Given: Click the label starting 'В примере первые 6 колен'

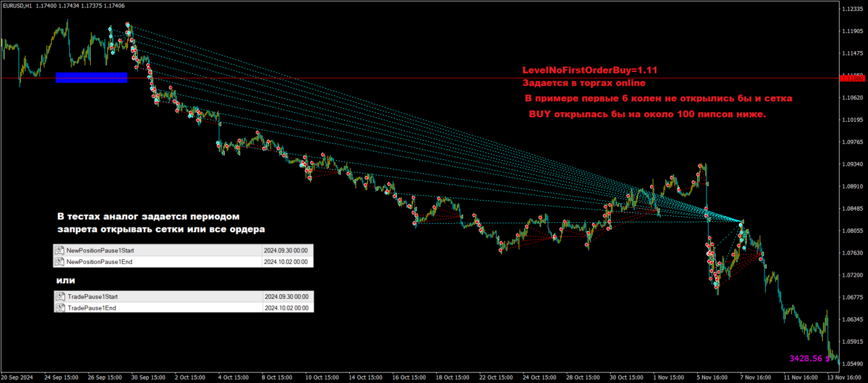Looking at the screenshot, I should point(658,98).
